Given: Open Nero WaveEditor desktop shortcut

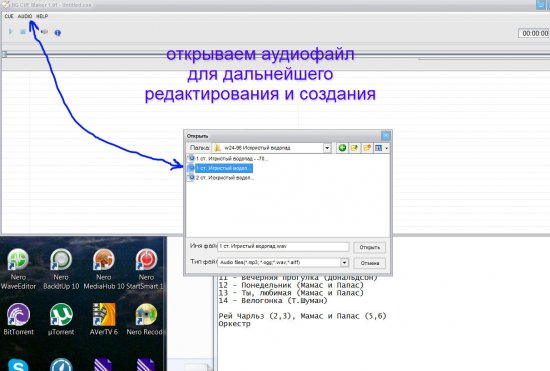Looking at the screenshot, I should (18, 269).
